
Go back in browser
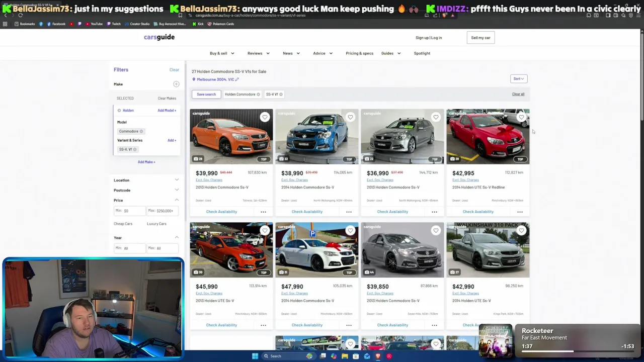click(5, 15)
